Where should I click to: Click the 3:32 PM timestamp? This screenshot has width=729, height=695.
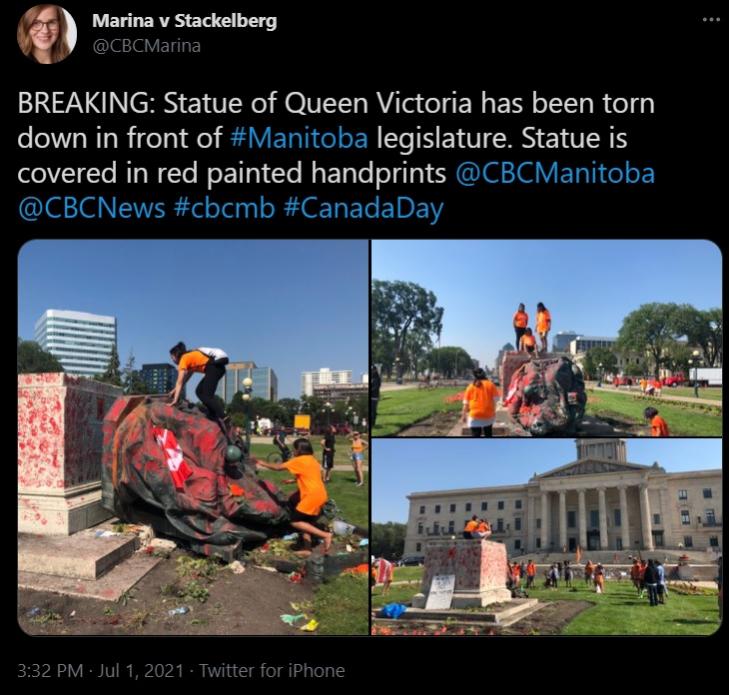[50, 671]
